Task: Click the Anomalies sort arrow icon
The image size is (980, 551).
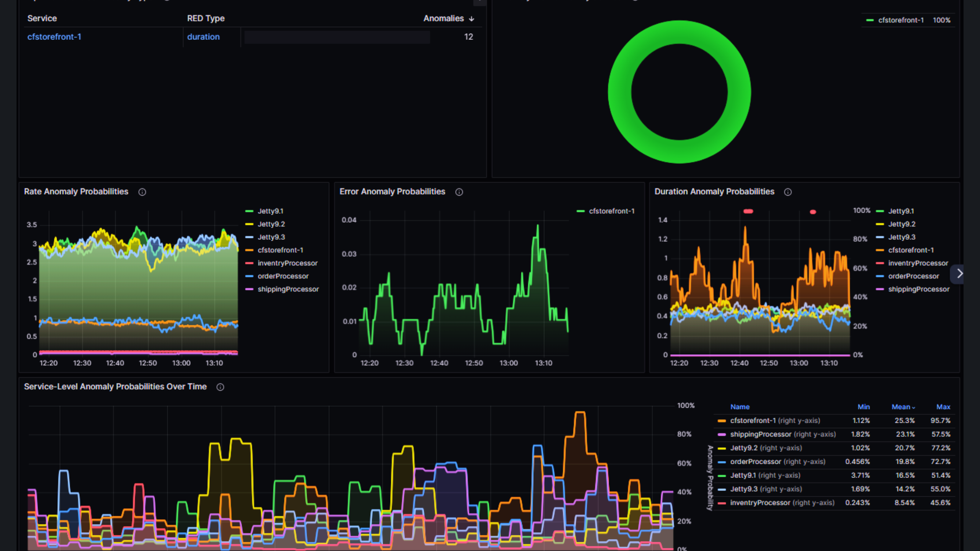Action: (x=472, y=19)
